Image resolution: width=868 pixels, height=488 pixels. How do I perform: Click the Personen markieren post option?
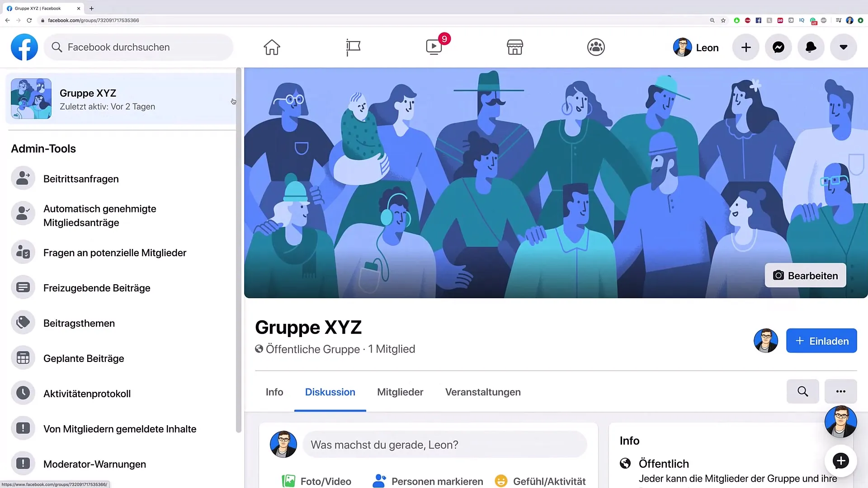coord(427,481)
